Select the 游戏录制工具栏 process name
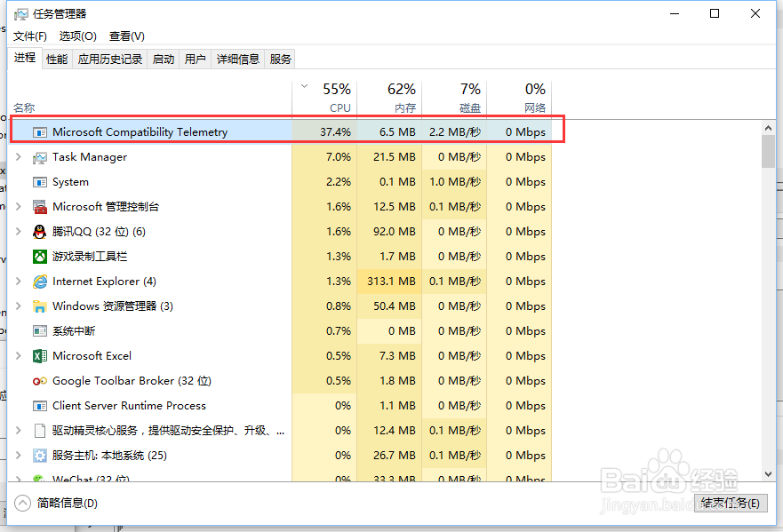The image size is (783, 532). (x=90, y=257)
